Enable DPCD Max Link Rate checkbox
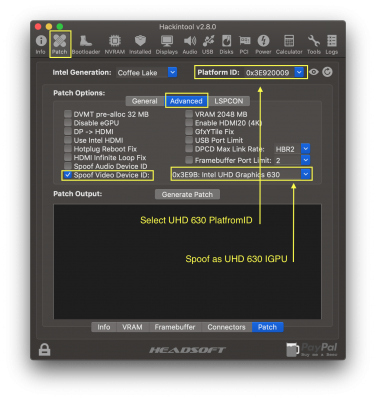 click(189, 149)
